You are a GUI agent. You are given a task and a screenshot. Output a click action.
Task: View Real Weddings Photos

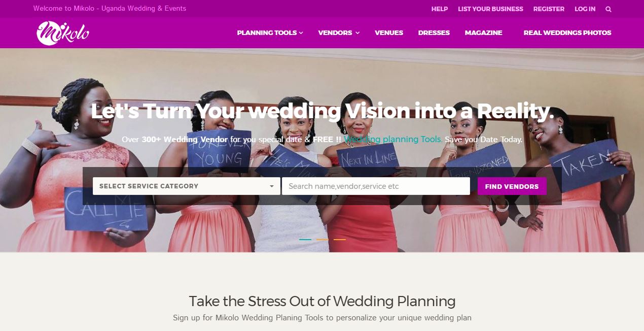coord(567,33)
